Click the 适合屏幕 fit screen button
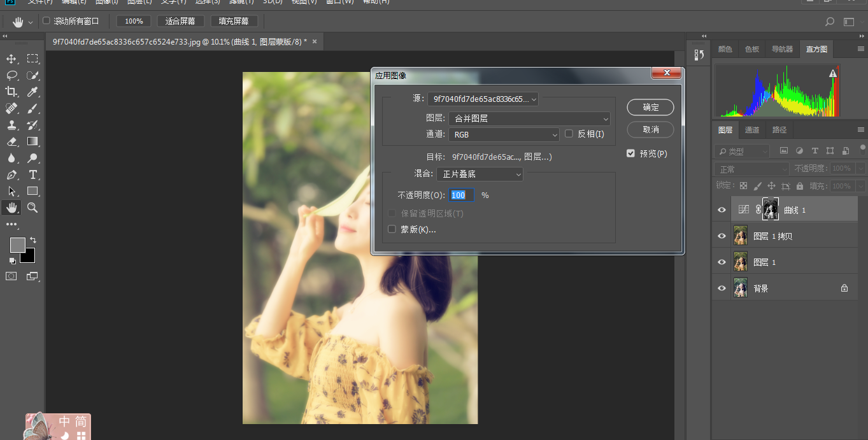 point(180,21)
